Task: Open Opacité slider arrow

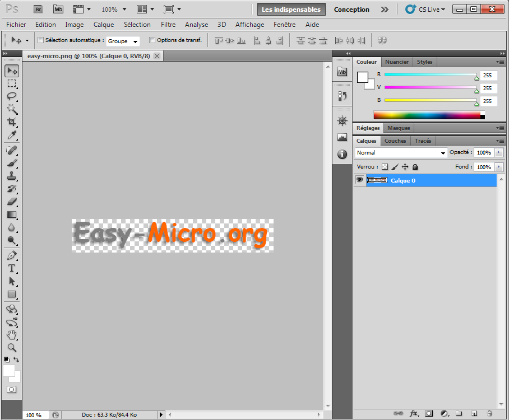Action: [x=498, y=152]
